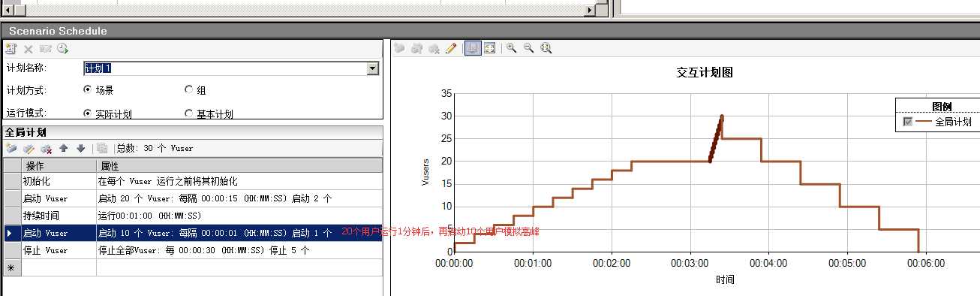Select the 组 schedule-by radio button
980x296 pixels.
(188, 90)
